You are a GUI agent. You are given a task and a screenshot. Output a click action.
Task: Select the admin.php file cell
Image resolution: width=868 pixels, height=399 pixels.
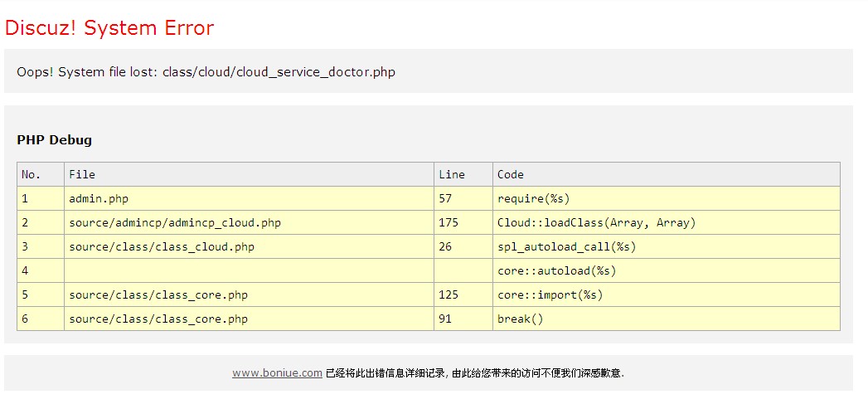coord(249,198)
